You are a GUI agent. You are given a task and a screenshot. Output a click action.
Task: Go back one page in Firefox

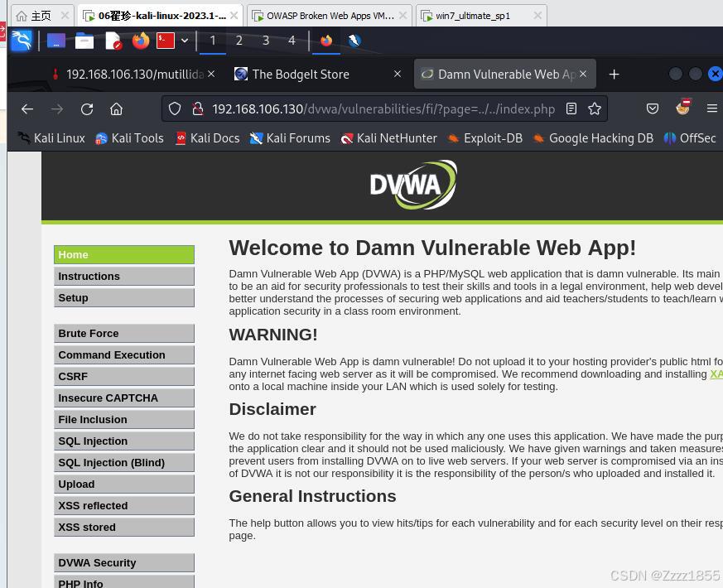27,108
